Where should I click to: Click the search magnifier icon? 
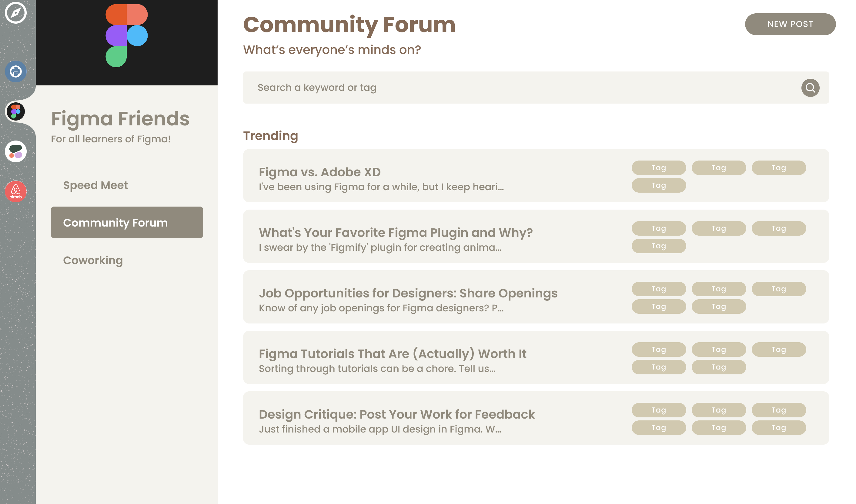point(810,88)
